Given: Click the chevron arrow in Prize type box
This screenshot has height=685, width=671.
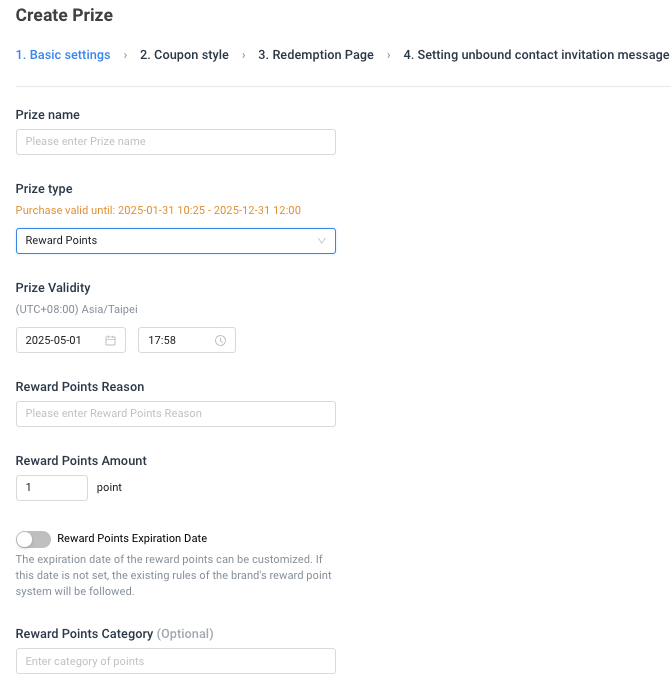Looking at the screenshot, I should 322,241.
